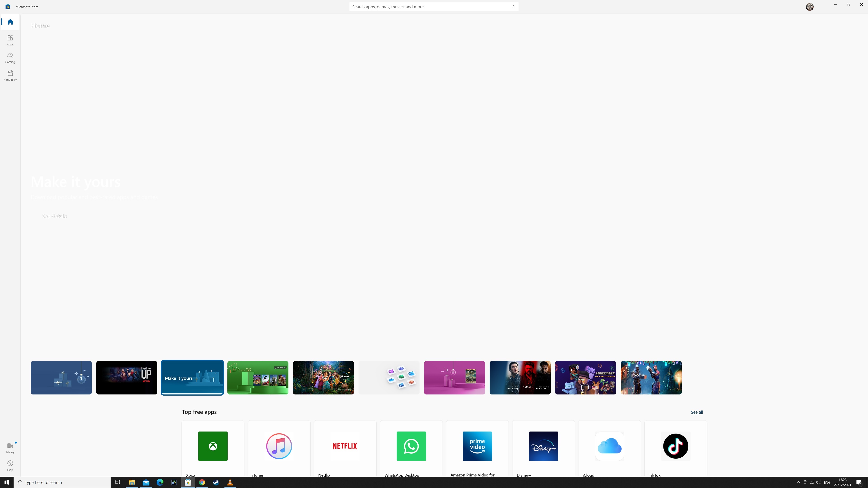Open File Explorer from the taskbar
868x488 pixels.
point(132,482)
